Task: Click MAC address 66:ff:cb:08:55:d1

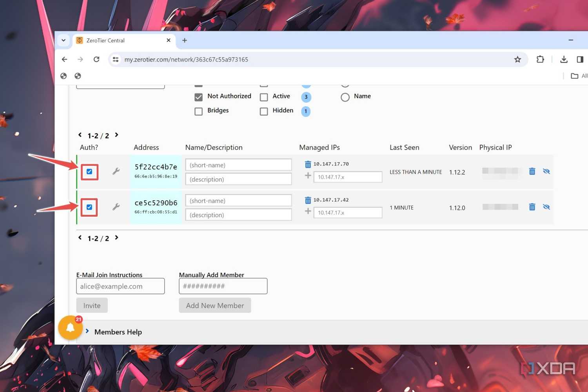Action: 156,212
